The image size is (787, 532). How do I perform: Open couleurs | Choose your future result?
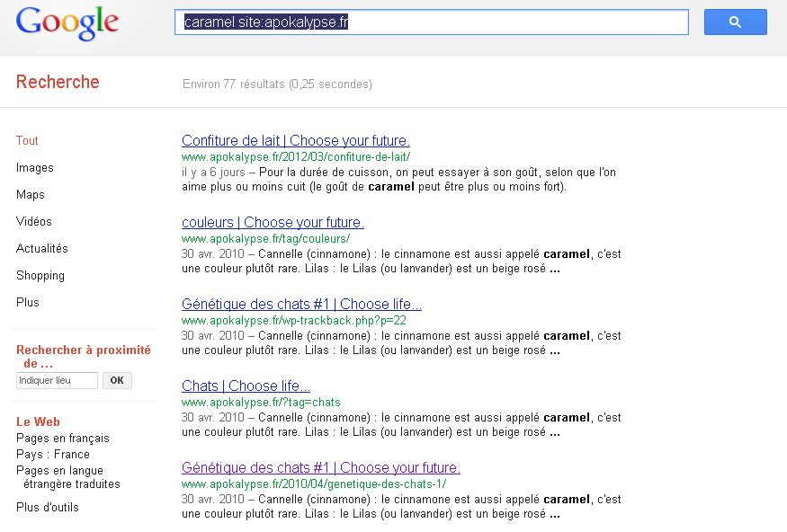pyautogui.click(x=273, y=222)
